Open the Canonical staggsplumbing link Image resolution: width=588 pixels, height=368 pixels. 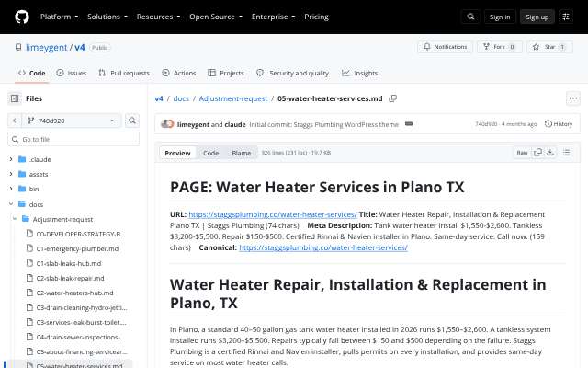tap(323, 247)
